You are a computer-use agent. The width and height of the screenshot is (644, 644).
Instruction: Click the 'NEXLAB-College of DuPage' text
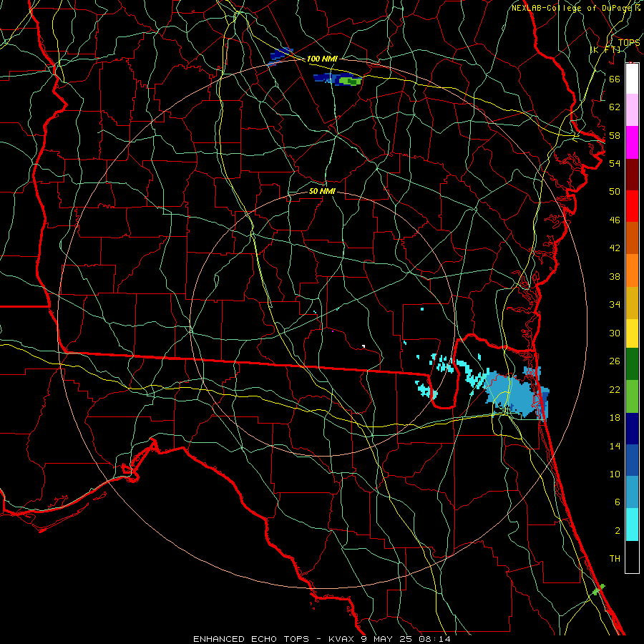572,8
